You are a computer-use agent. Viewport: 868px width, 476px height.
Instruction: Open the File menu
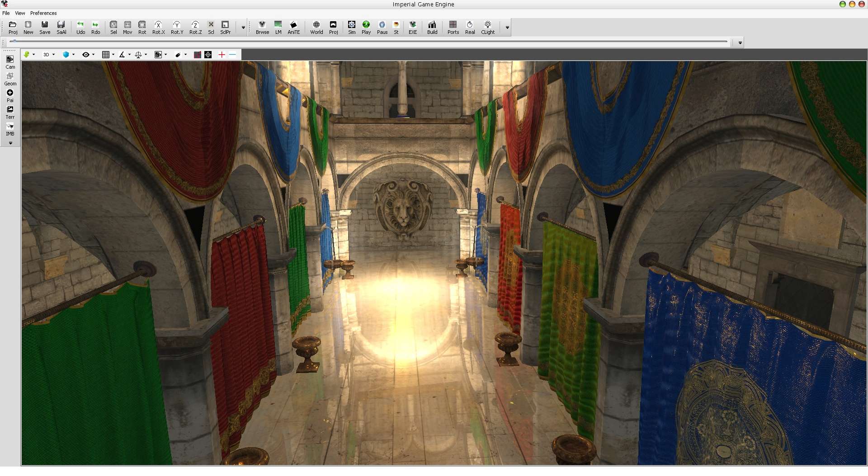point(6,13)
